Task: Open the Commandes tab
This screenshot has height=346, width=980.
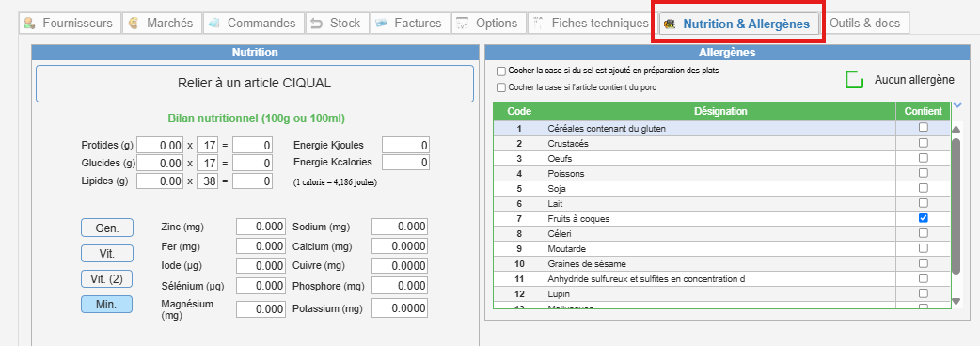Action: tap(253, 24)
